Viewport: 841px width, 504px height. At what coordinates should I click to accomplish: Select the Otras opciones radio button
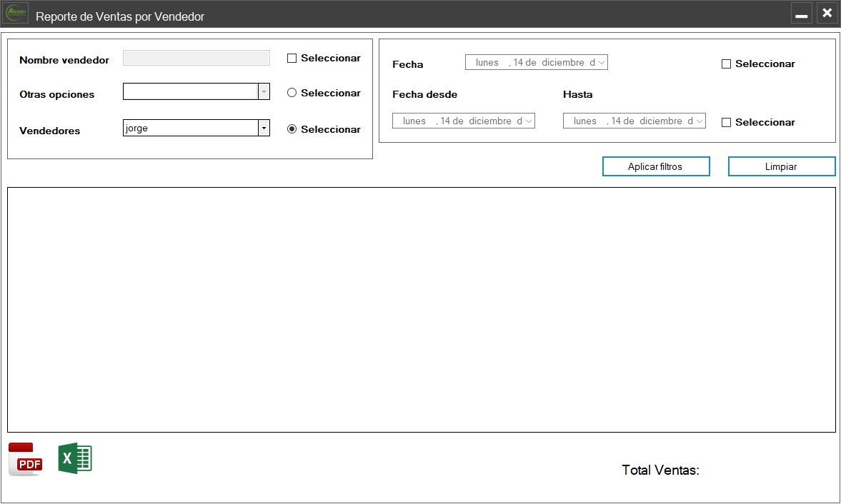coord(292,93)
